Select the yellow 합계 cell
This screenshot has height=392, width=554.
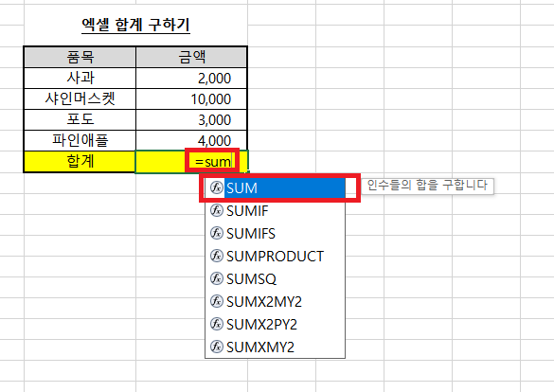tap(80, 162)
